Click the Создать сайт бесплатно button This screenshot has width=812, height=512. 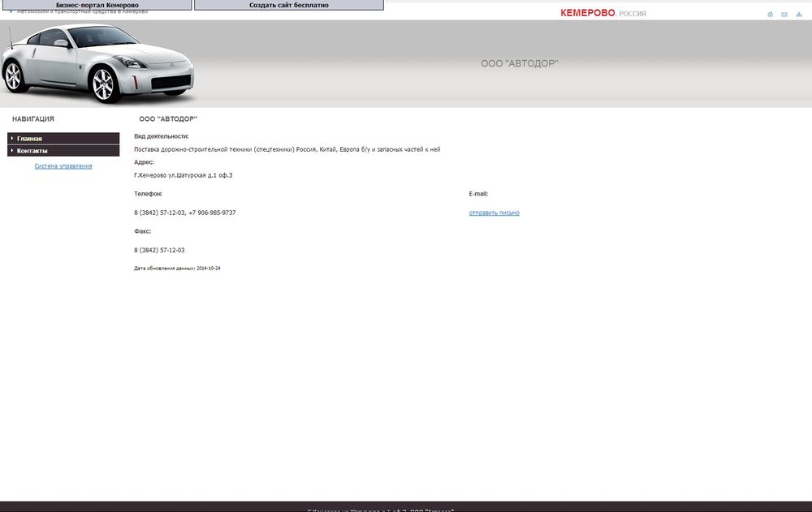click(x=289, y=5)
